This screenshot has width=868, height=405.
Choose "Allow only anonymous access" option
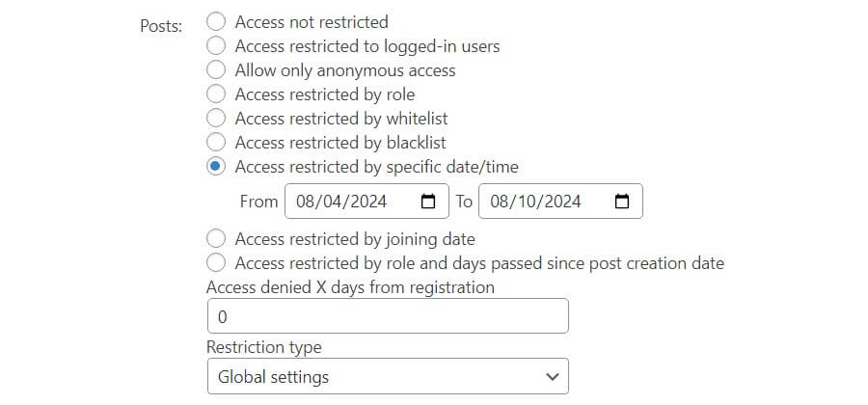[217, 69]
